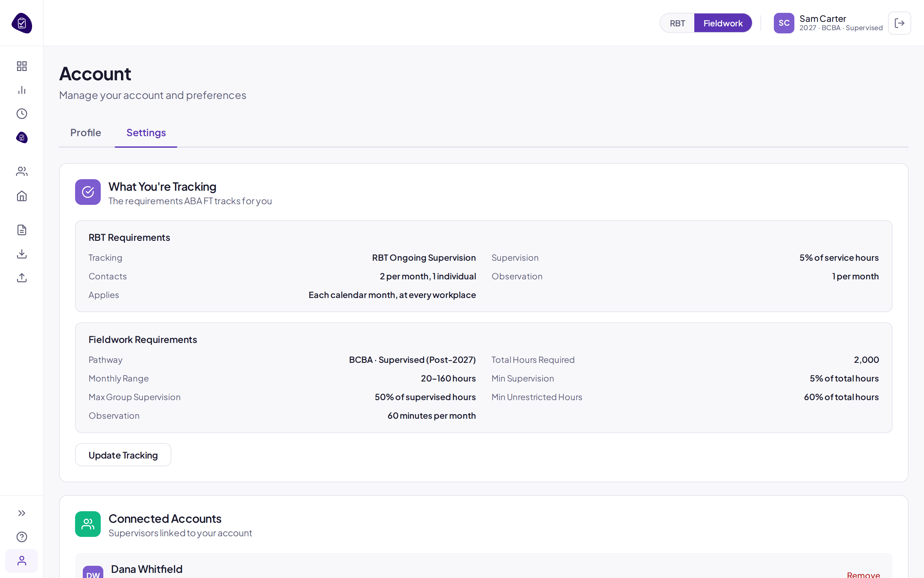Expand sidebar with double chevron icon
The image size is (924, 578).
click(x=22, y=513)
